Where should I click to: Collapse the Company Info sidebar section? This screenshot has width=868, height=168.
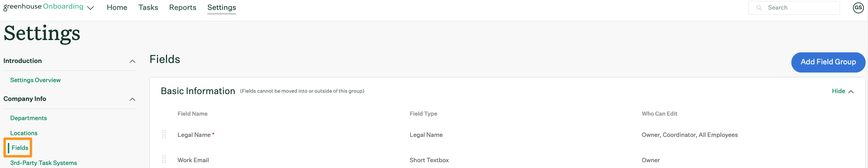pyautogui.click(x=132, y=99)
